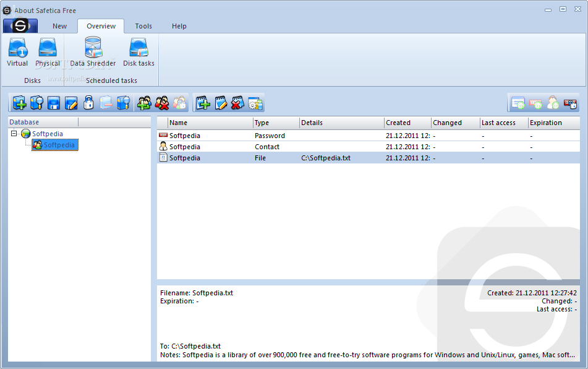Screen dimensions: 588x369
Task: Click the Database tree column header
Action: 43,122
